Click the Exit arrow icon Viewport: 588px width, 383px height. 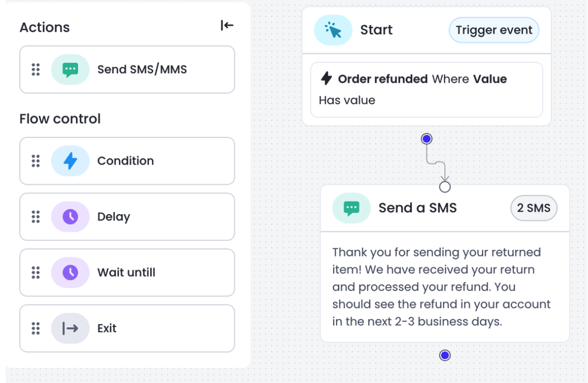(x=70, y=328)
